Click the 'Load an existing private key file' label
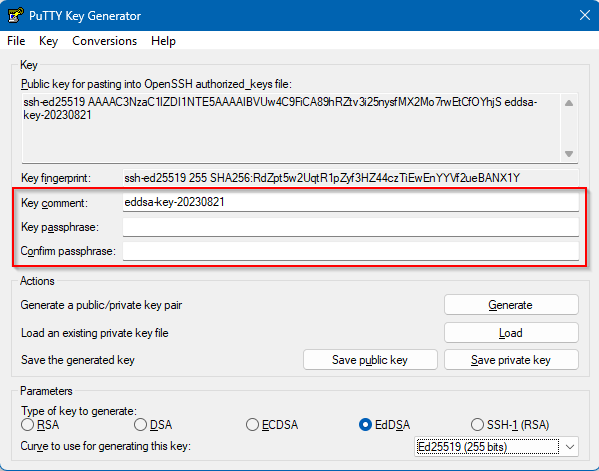The width and height of the screenshot is (599, 471). [95, 333]
